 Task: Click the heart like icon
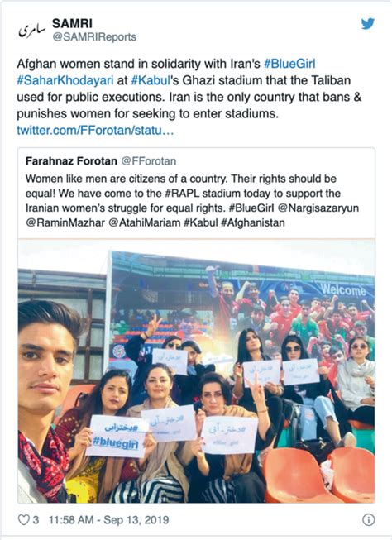pos(23,519)
